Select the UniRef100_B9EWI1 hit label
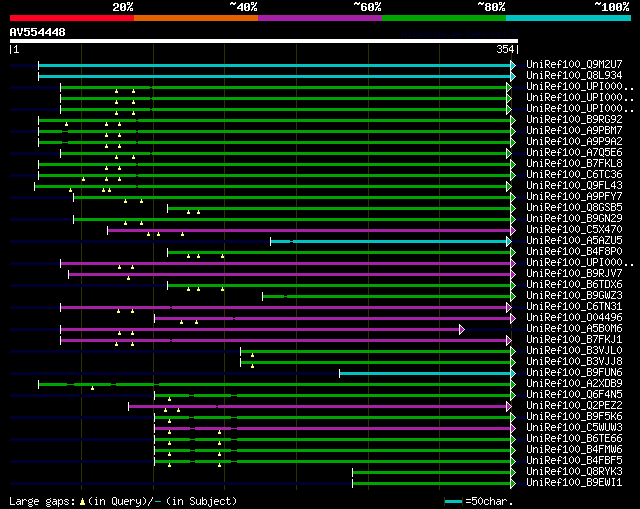640x509 pixels. 574,482
